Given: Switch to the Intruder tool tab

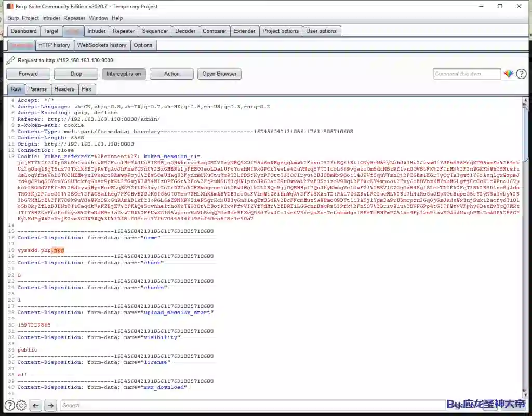Looking at the screenshot, I should [x=96, y=31].
